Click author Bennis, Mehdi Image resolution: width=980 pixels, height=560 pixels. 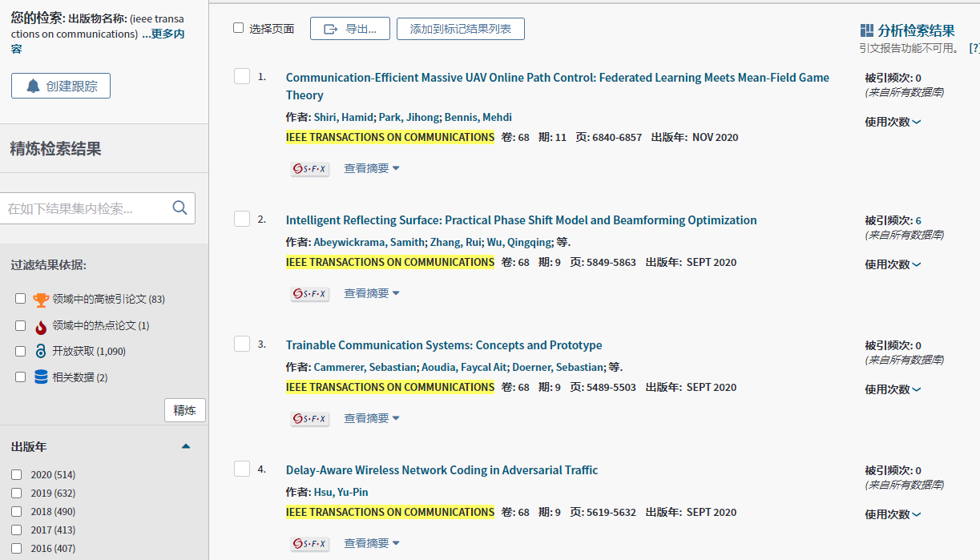tap(478, 117)
